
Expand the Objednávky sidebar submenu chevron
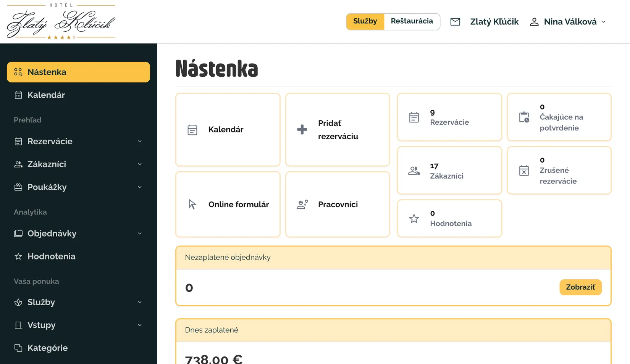(x=140, y=234)
